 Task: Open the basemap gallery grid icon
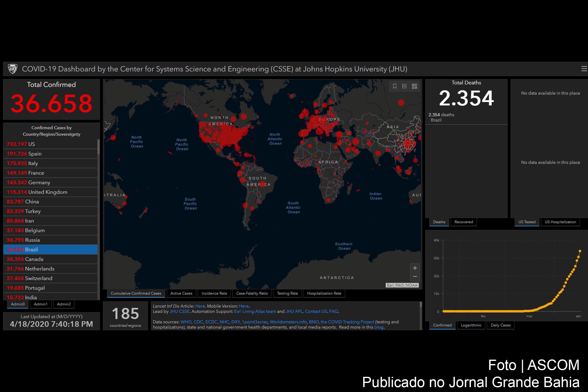[x=415, y=86]
